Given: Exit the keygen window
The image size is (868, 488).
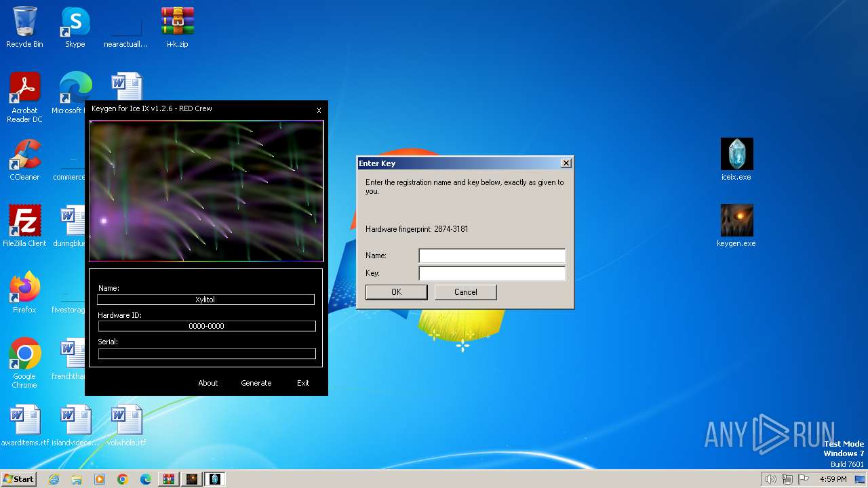Looking at the screenshot, I should [303, 383].
